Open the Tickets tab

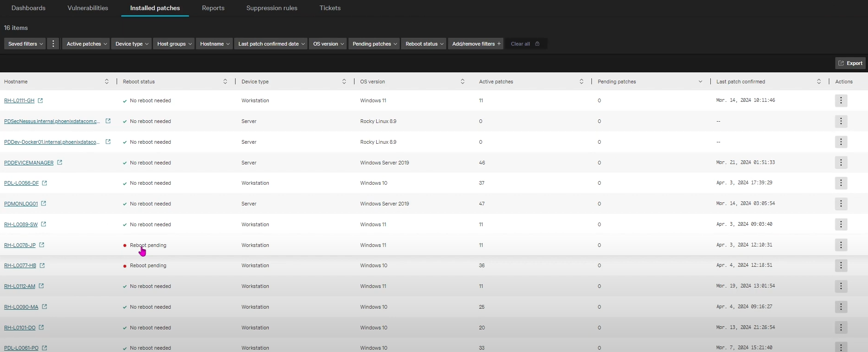pyautogui.click(x=330, y=8)
